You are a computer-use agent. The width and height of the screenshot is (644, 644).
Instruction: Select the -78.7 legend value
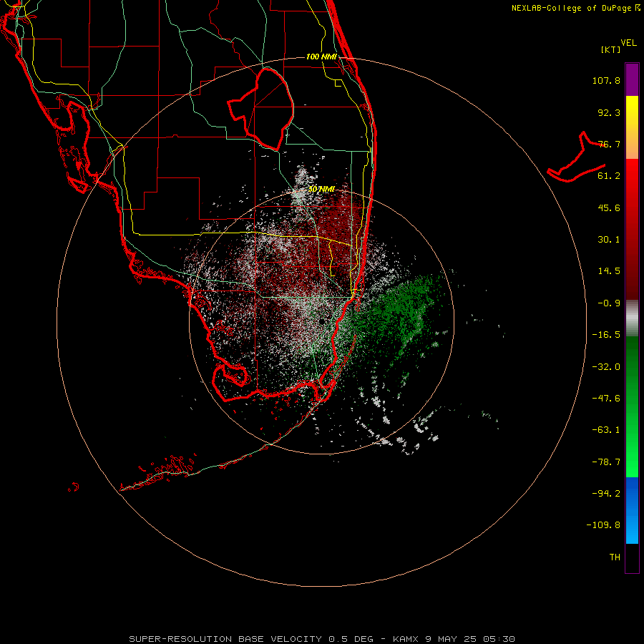click(606, 462)
